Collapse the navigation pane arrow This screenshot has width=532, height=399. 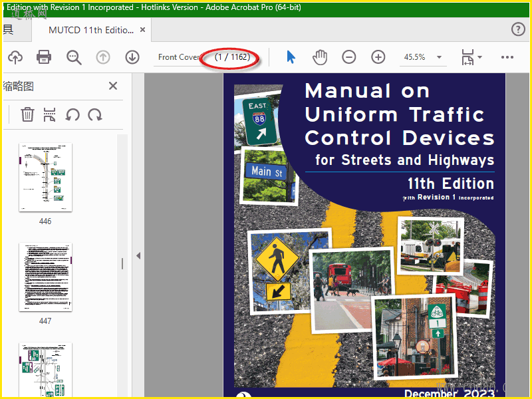tap(138, 255)
